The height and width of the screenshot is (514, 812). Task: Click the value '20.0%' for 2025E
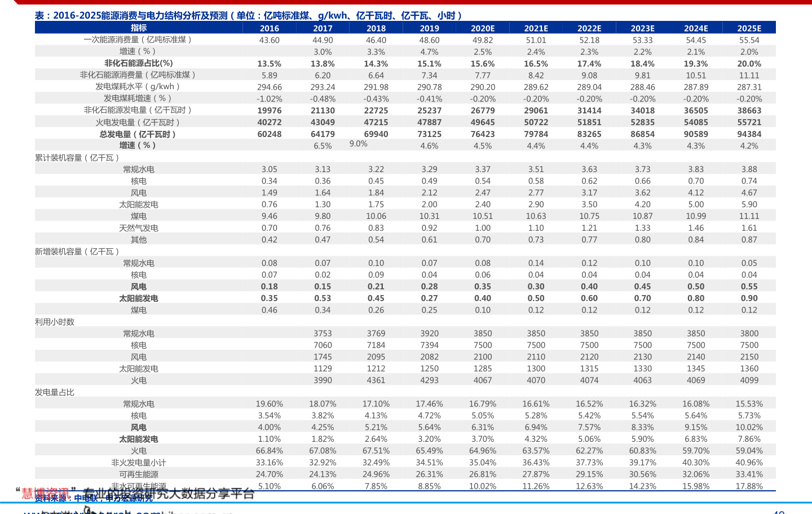tap(749, 64)
